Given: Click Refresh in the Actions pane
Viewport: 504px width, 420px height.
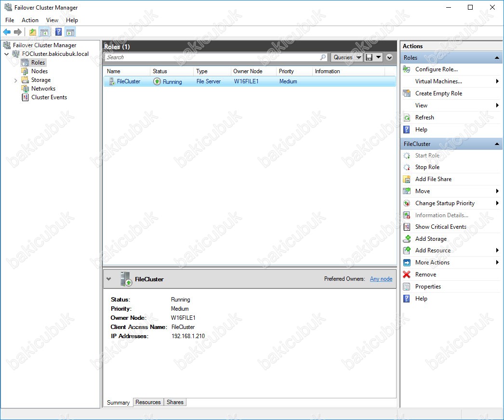Looking at the screenshot, I should pyautogui.click(x=424, y=118).
